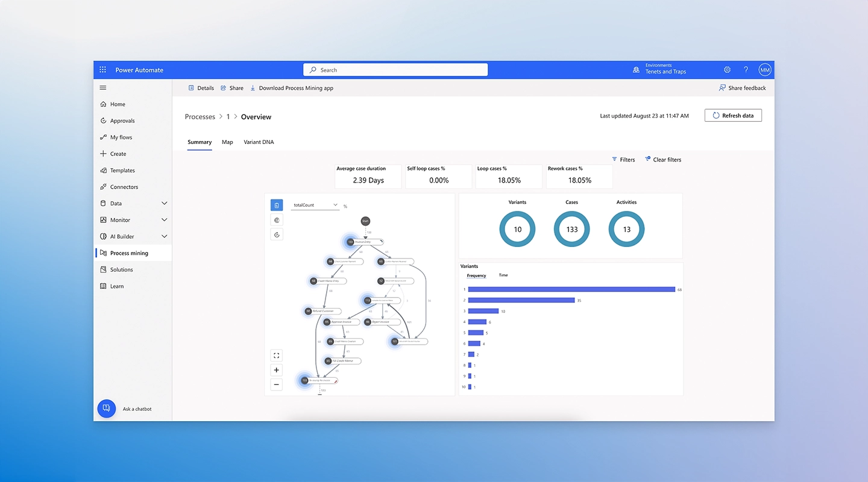
Task: Expand the Monitor section chevron
Action: pyautogui.click(x=164, y=220)
